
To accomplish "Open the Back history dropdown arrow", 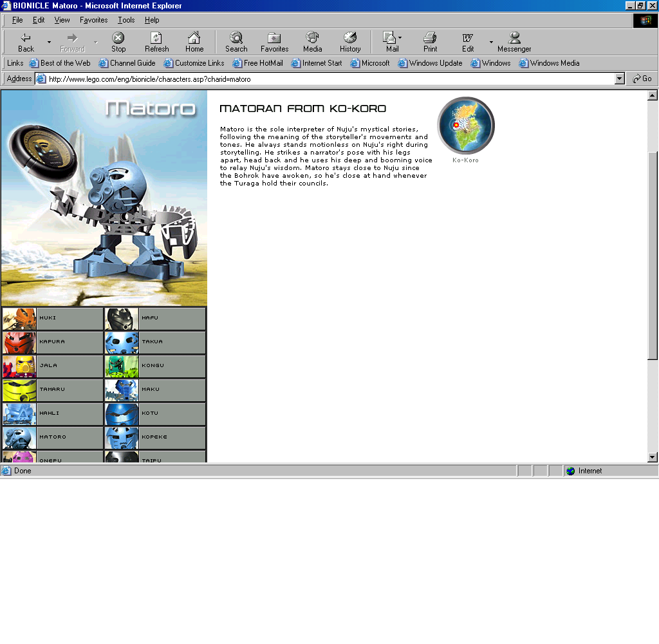I will pyautogui.click(x=49, y=42).
